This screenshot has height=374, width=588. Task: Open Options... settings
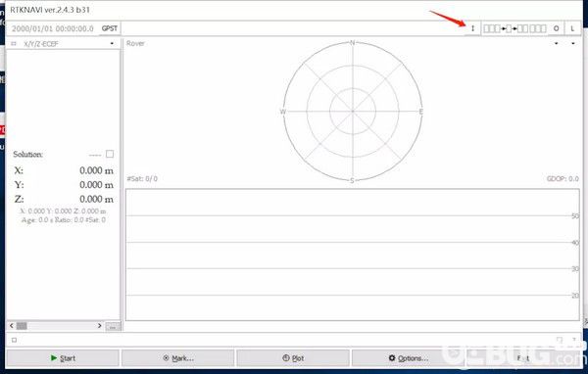point(408,358)
